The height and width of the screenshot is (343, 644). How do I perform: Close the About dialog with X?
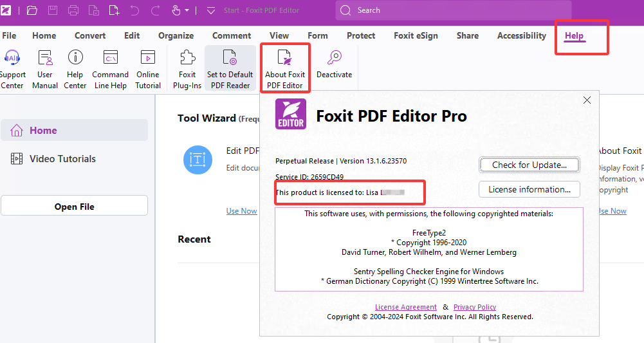pyautogui.click(x=587, y=100)
